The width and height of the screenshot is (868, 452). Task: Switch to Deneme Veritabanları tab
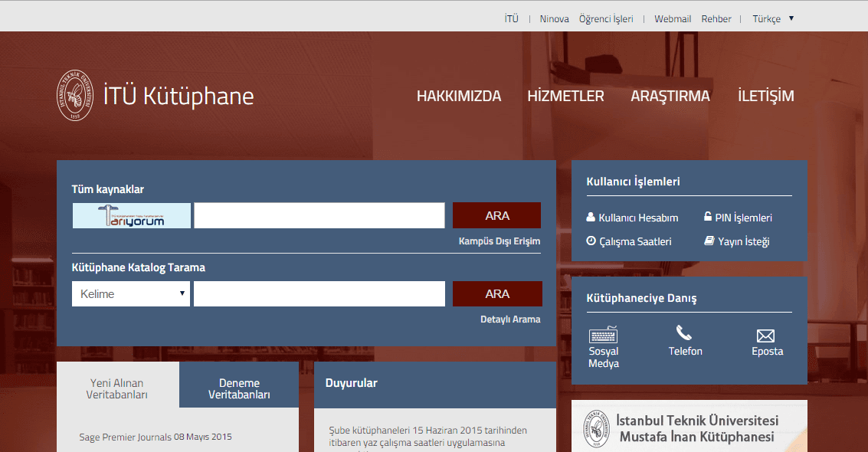(x=239, y=388)
